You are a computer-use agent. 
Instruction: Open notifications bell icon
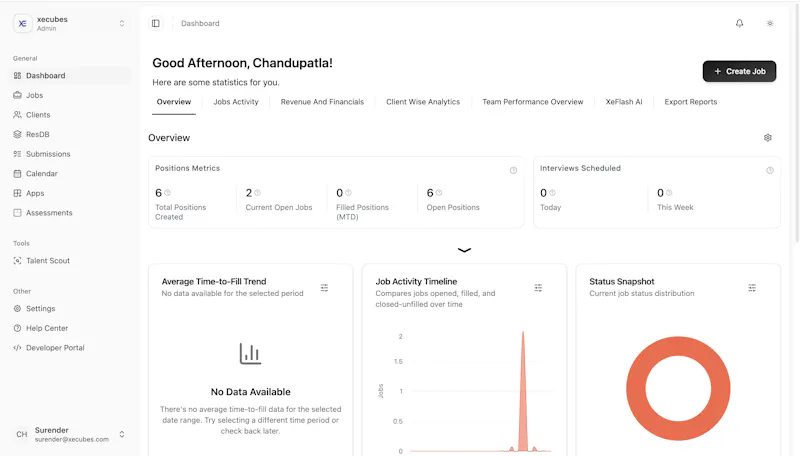739,23
